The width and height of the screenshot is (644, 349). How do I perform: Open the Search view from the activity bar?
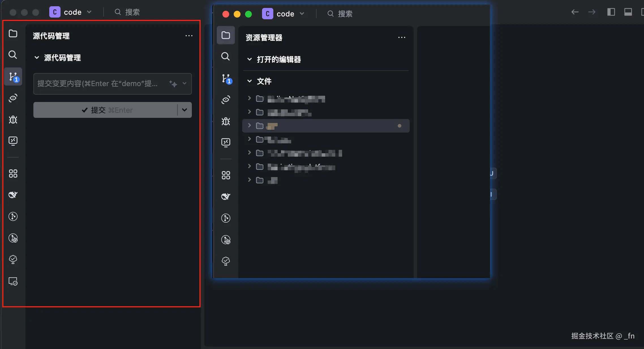tap(13, 55)
